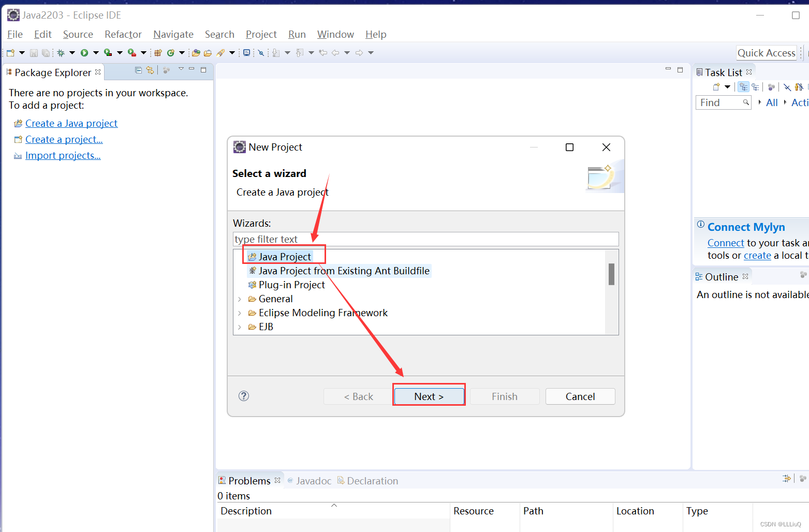Click the Import projects... link
809x532 pixels.
(x=63, y=155)
